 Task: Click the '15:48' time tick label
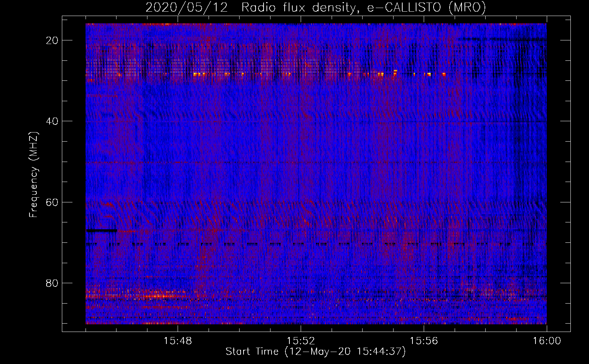coord(178,341)
